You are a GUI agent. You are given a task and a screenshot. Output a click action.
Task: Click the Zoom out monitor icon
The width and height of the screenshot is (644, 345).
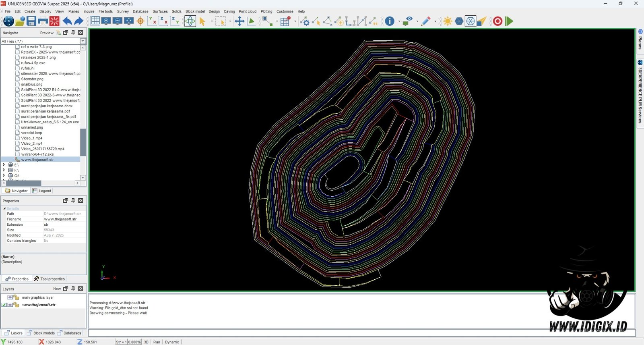click(x=118, y=21)
